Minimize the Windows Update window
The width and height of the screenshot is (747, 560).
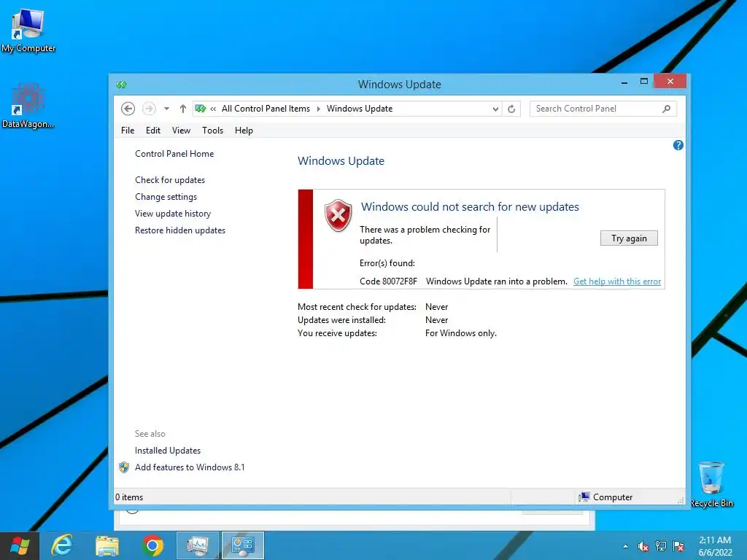coord(624,82)
